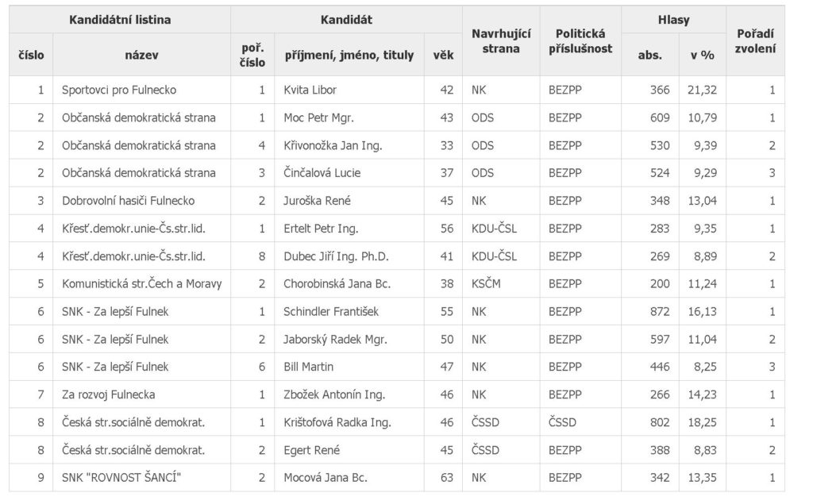Viewport: 813px width, 504px height.
Task: Select candidate 'Dubec Jiří Ing. Ph.D.'
Action: pyautogui.click(x=336, y=256)
